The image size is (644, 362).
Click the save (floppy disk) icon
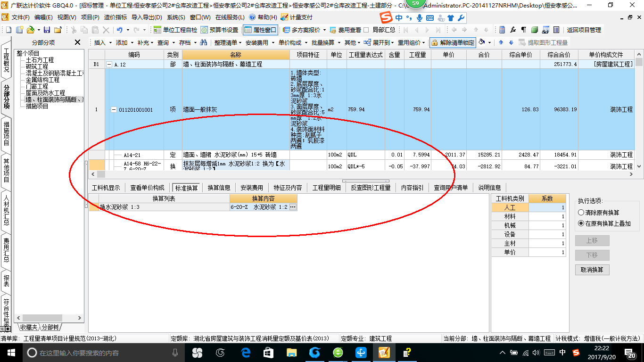[x=47, y=30]
